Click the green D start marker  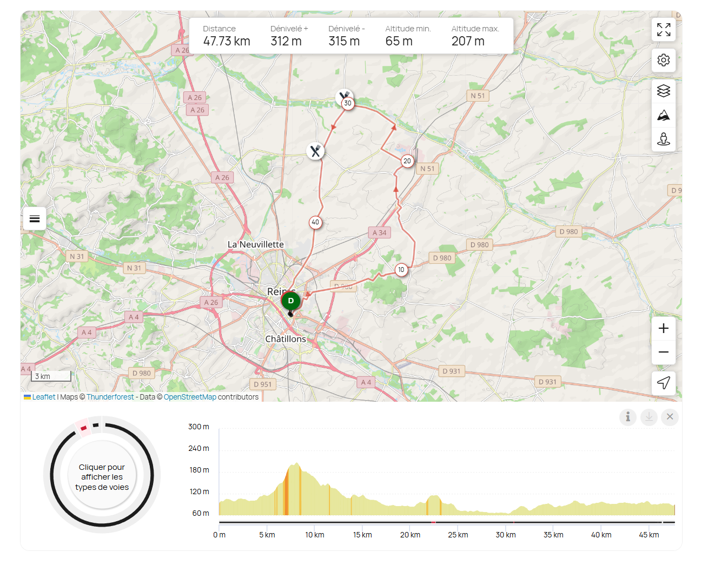pos(291,301)
